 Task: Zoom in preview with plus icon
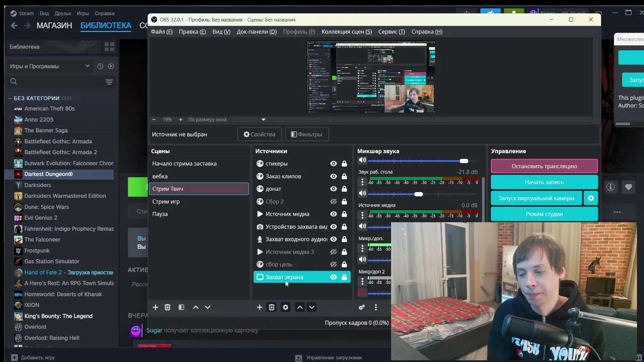[181, 120]
